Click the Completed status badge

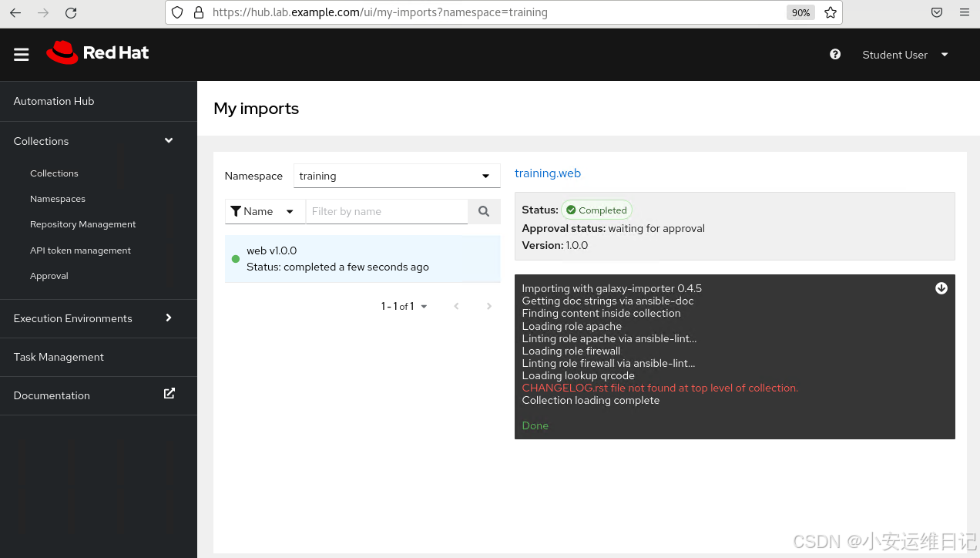point(596,210)
